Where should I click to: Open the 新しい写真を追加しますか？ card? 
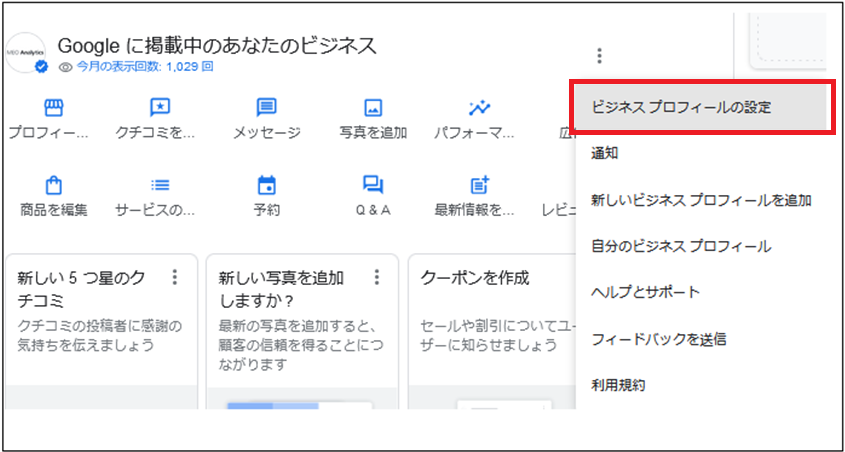click(302, 331)
